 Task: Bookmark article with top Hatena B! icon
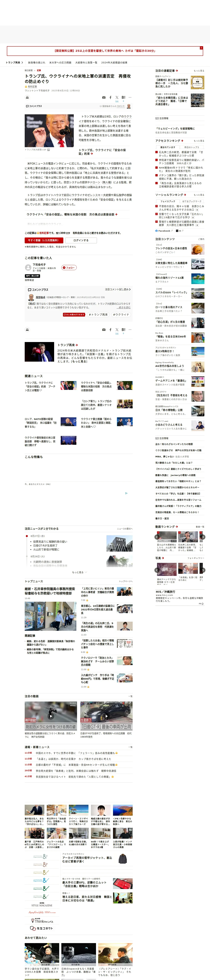coord(123,97)
